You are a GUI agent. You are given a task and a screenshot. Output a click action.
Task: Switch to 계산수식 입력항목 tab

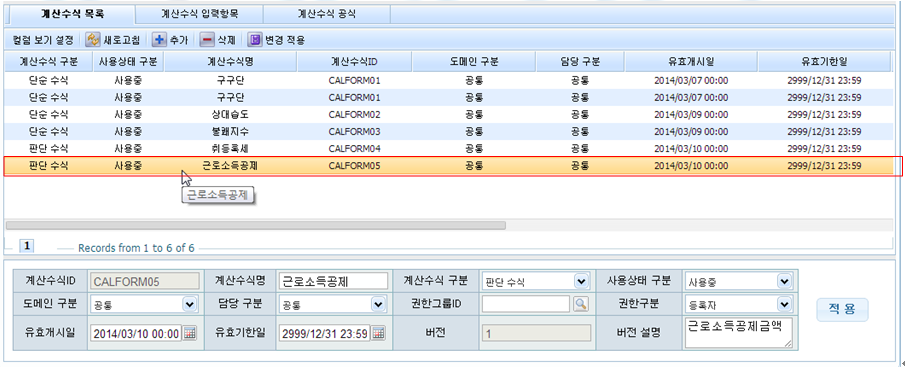[199, 14]
